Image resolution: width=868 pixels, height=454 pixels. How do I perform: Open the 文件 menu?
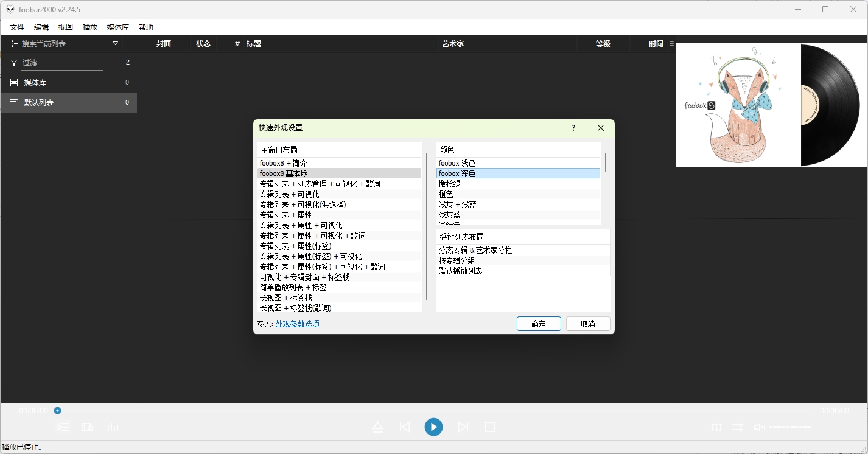[17, 27]
